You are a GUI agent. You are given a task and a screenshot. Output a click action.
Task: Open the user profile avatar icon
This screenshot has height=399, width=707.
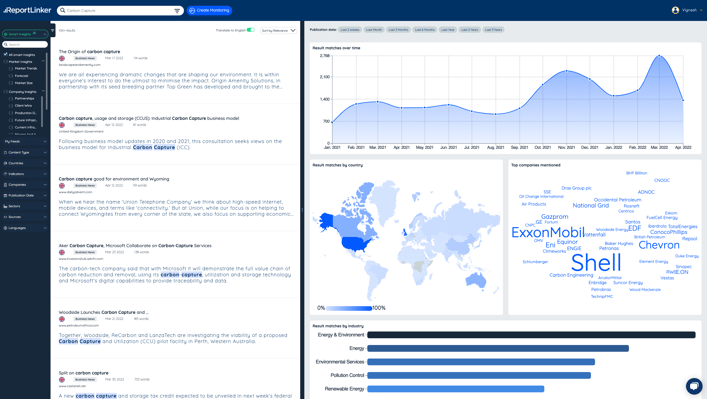pos(675,10)
